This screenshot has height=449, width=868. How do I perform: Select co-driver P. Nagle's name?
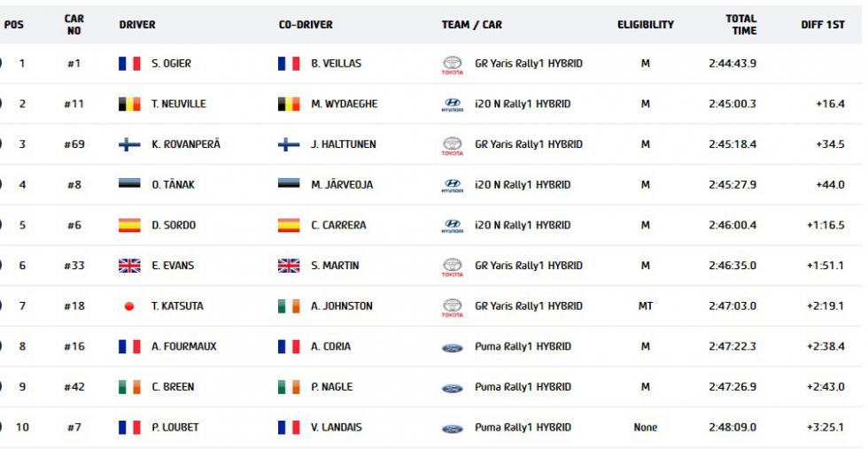tap(331, 387)
